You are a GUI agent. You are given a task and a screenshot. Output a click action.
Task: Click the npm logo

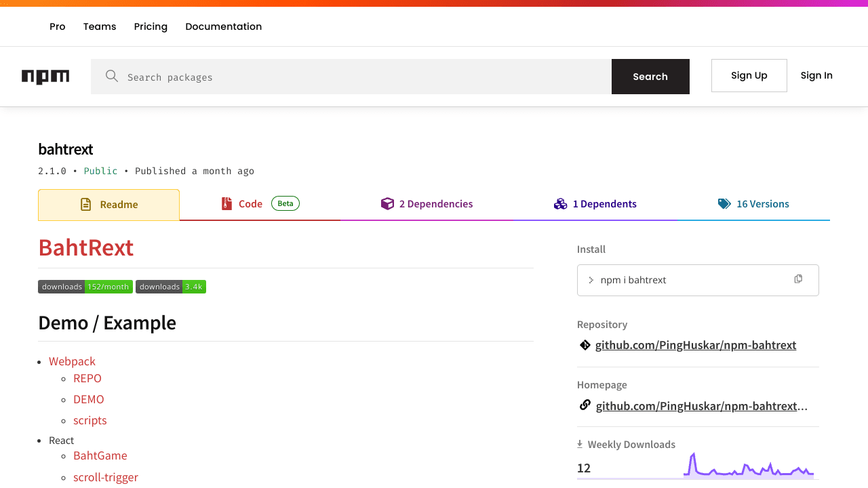[45, 77]
